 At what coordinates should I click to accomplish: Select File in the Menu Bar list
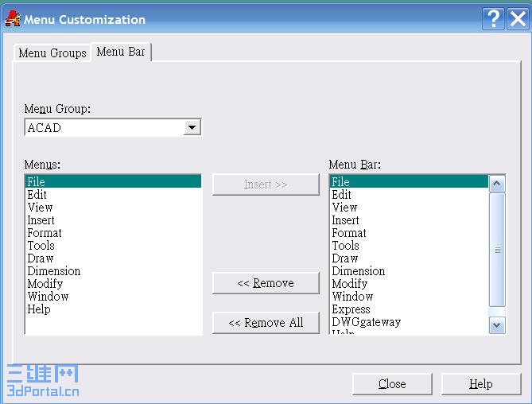[410, 181]
